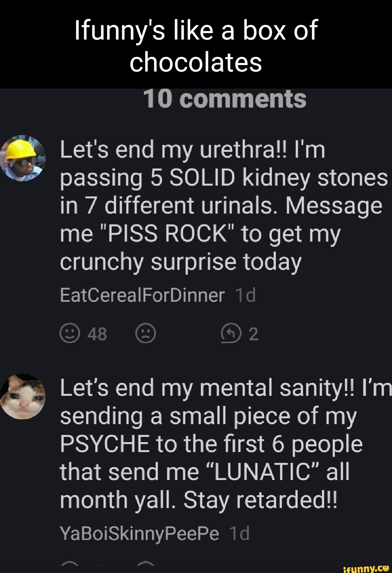This screenshot has height=573, width=392.
Task: Click the 1d timestamp beside YaBoiSkinnyPeePe
Action: click(240, 533)
